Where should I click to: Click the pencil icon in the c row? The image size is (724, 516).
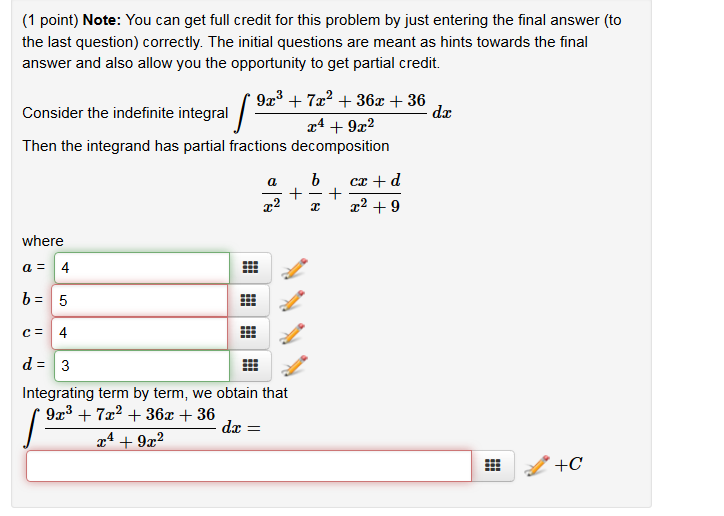click(x=294, y=333)
